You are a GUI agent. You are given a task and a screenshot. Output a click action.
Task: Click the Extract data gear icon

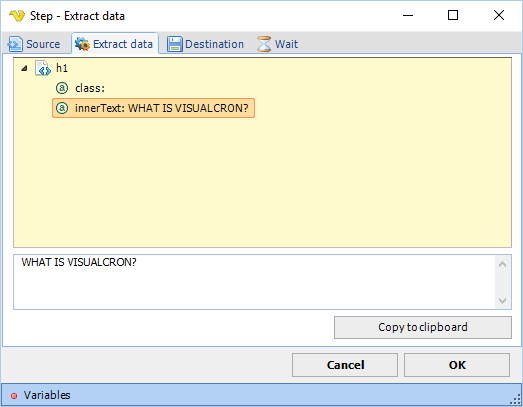[x=82, y=44]
